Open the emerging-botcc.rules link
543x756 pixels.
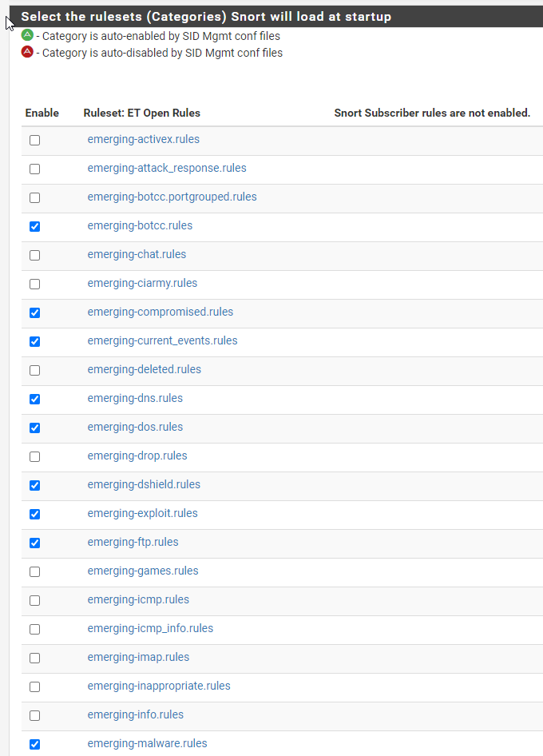(x=140, y=225)
